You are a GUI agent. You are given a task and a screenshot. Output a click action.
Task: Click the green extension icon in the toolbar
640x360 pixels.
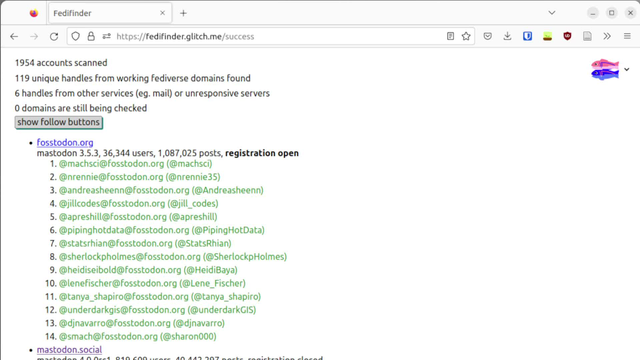coord(547,36)
